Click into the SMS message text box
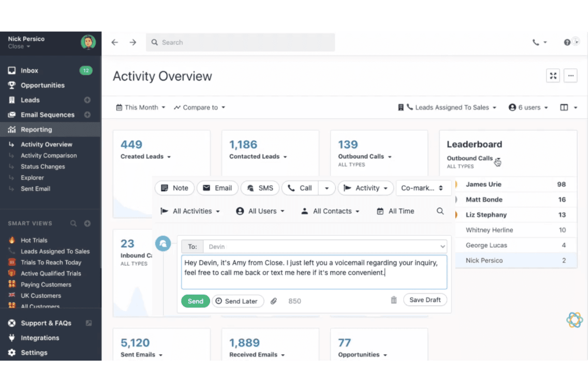This screenshot has height=392, width=588. click(314, 272)
